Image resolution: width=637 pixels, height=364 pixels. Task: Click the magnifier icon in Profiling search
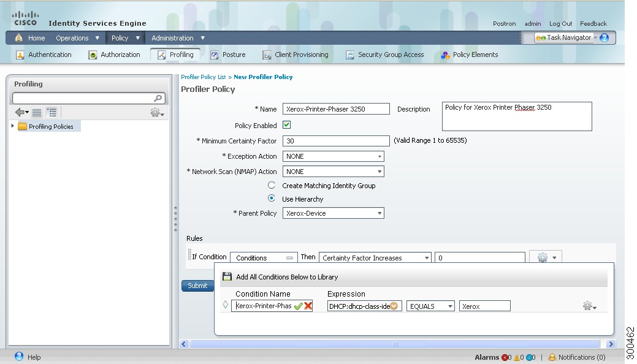(x=158, y=98)
